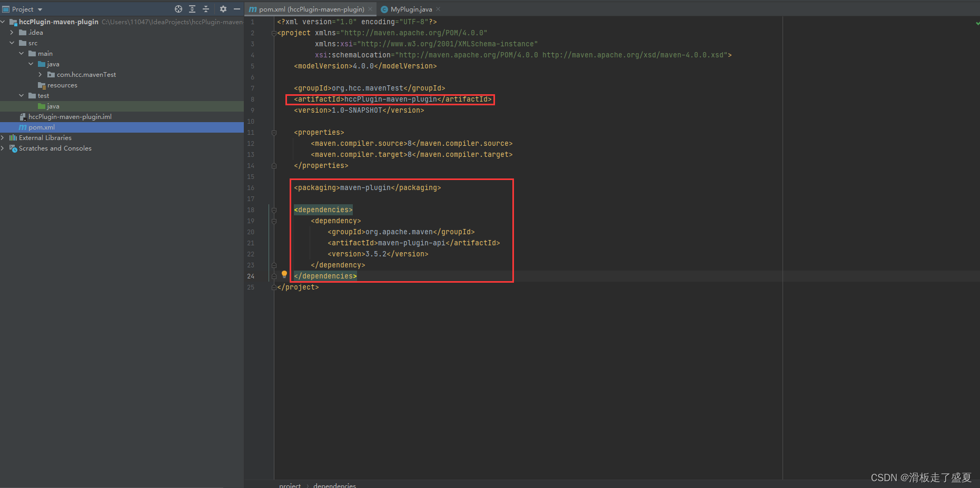
Task: Expand all nodes in the Project tree
Action: tap(192, 9)
